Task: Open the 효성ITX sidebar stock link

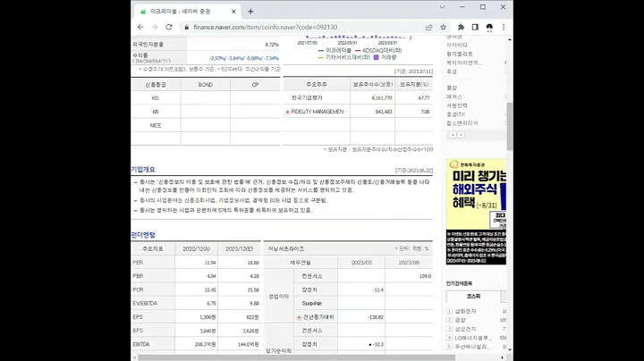Action: coord(455,114)
